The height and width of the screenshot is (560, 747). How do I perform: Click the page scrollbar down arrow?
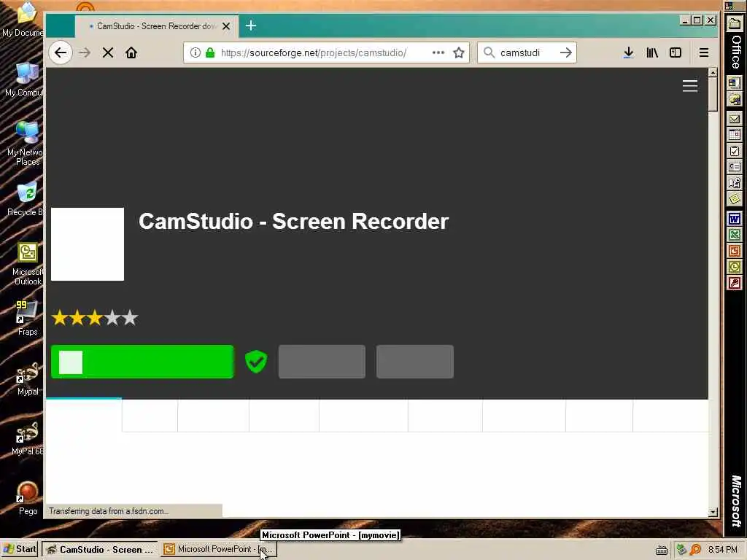[713, 513]
